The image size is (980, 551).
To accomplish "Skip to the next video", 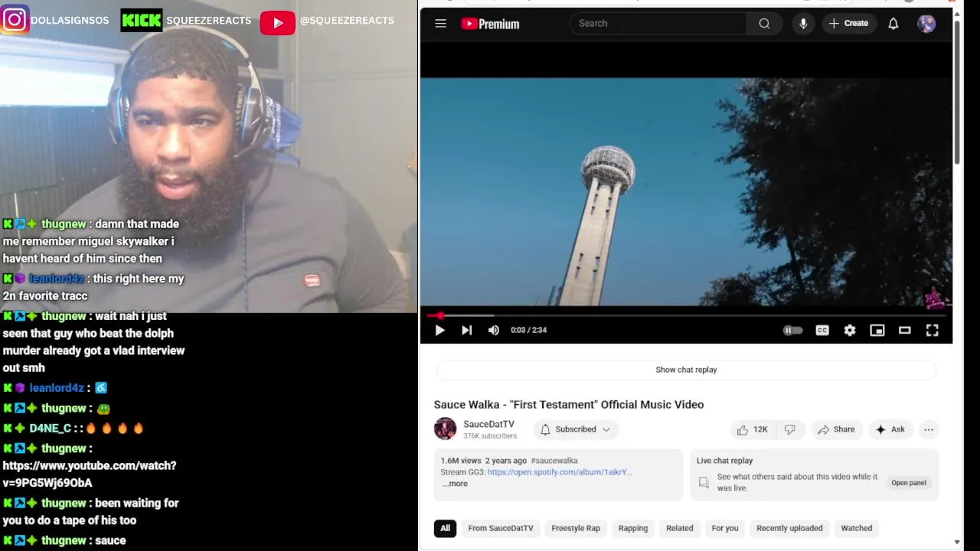I will point(466,330).
